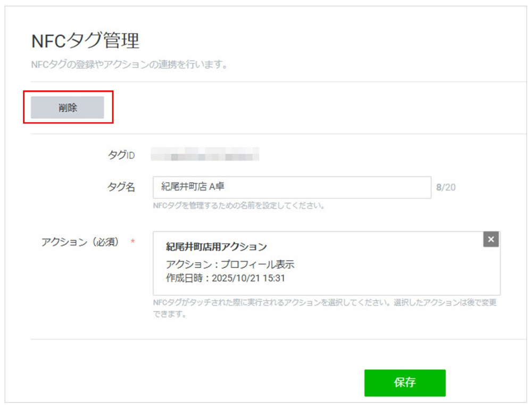532x406 pixels.
Task: Click the red required asterisk
Action: click(x=132, y=242)
